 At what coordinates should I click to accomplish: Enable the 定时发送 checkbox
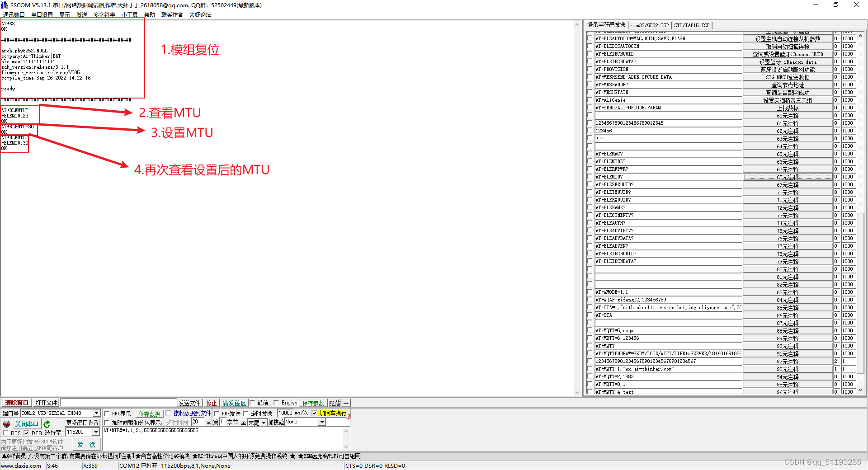pos(246,413)
